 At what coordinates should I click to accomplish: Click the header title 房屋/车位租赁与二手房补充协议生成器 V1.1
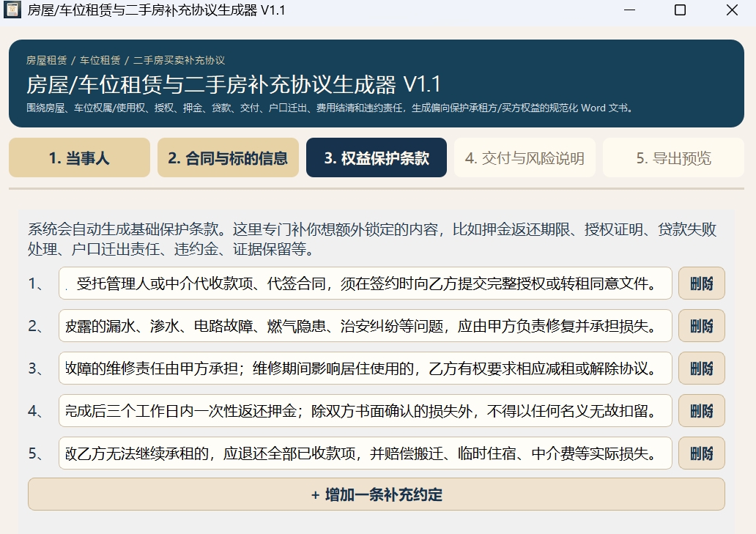point(234,84)
